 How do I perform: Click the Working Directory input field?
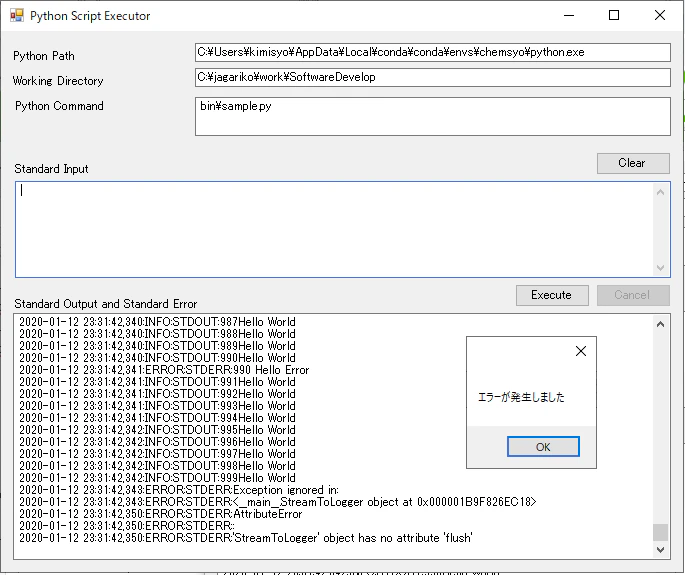432,77
